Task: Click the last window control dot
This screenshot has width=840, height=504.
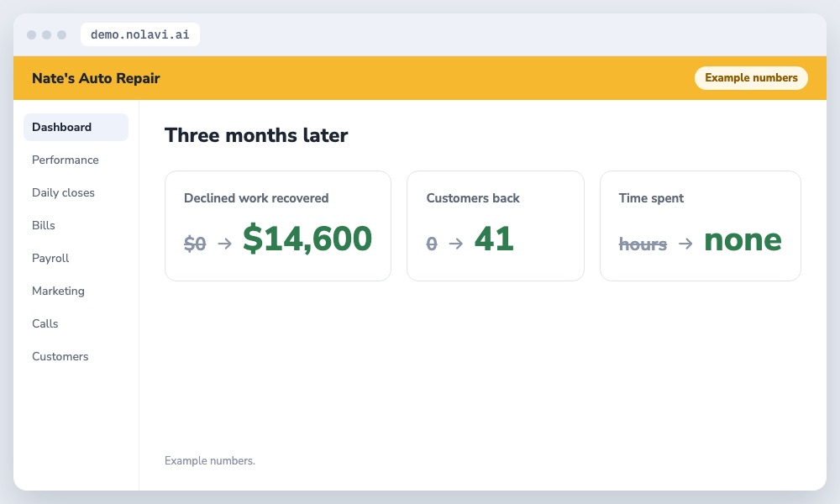Action: (x=61, y=34)
